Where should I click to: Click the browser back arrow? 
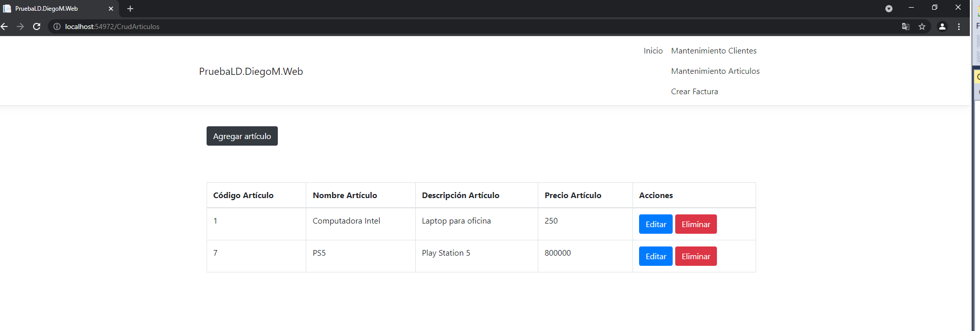(x=4, y=26)
